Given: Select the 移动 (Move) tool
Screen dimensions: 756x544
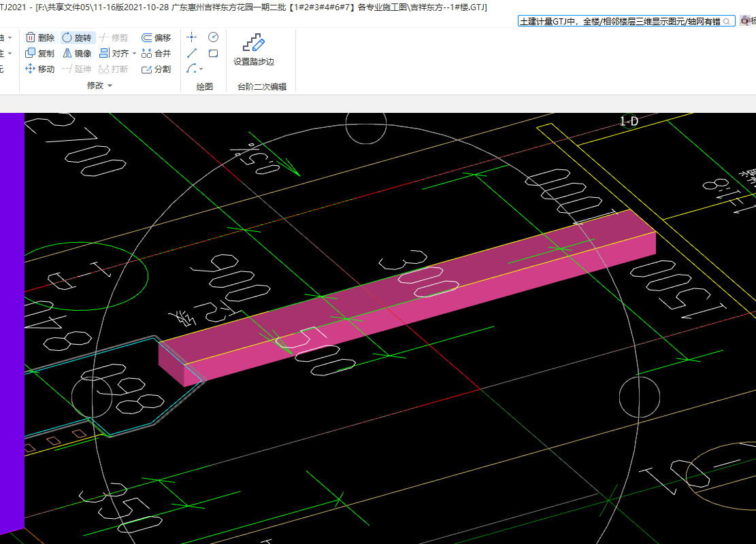Looking at the screenshot, I should (x=41, y=69).
